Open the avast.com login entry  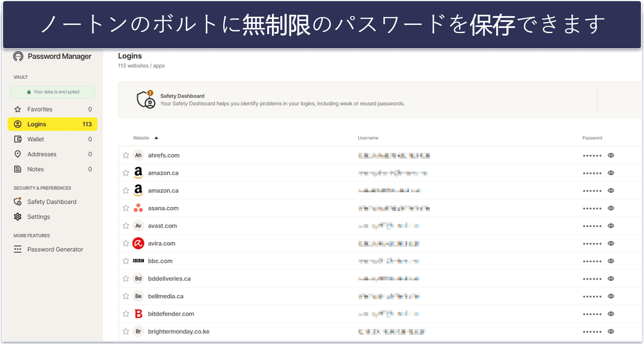[x=380, y=226]
